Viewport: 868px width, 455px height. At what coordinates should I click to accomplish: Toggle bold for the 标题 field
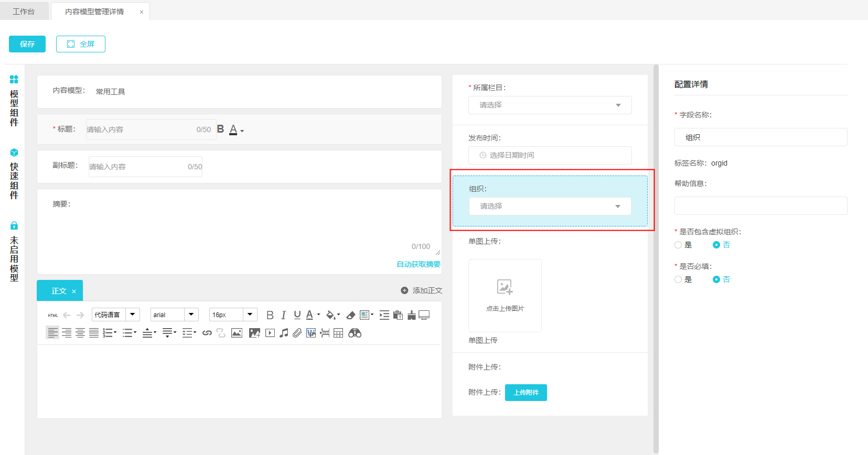click(x=220, y=129)
